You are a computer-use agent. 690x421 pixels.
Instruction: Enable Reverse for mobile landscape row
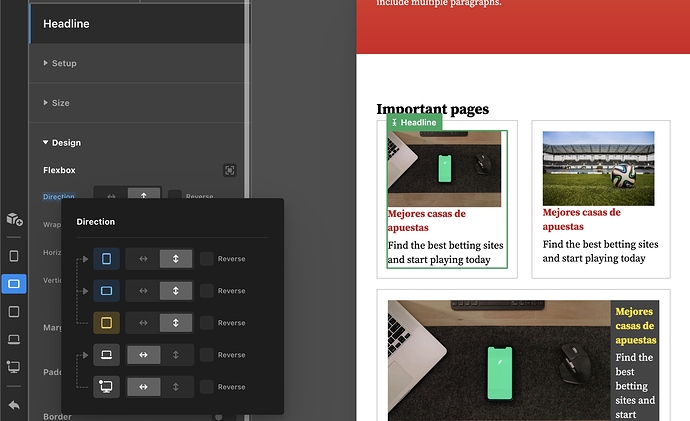click(x=207, y=291)
